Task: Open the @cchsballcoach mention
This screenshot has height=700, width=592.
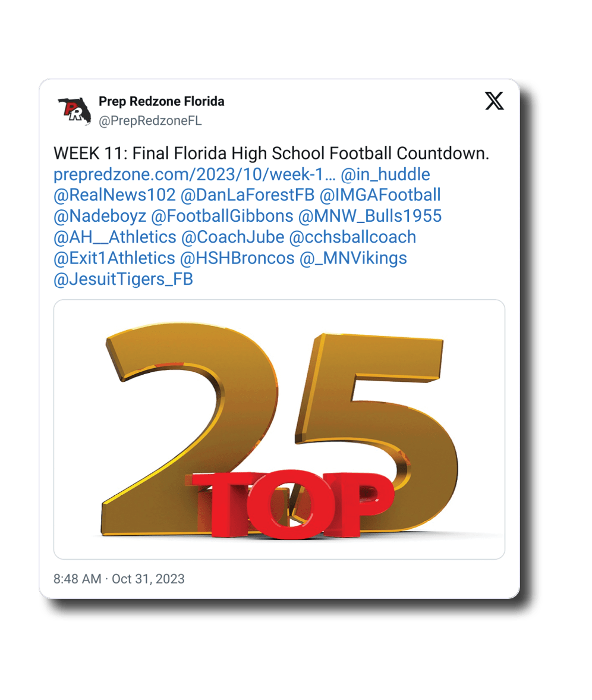Action: click(x=353, y=237)
